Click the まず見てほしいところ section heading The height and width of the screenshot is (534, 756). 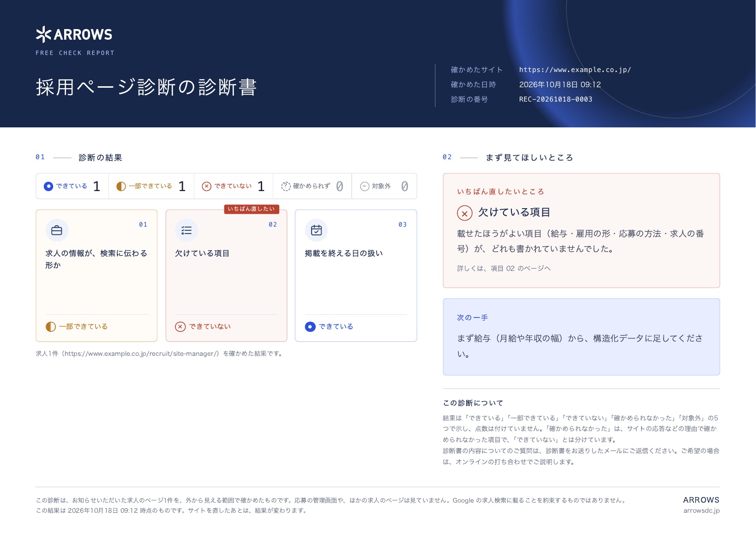coord(529,158)
